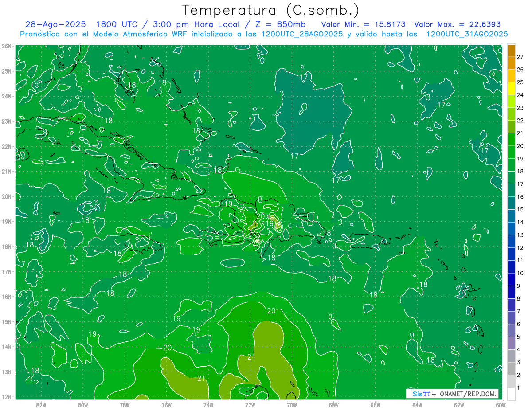532x411 pixels.
Task: Click the 22N latitude axis label
Action: (x=6, y=146)
